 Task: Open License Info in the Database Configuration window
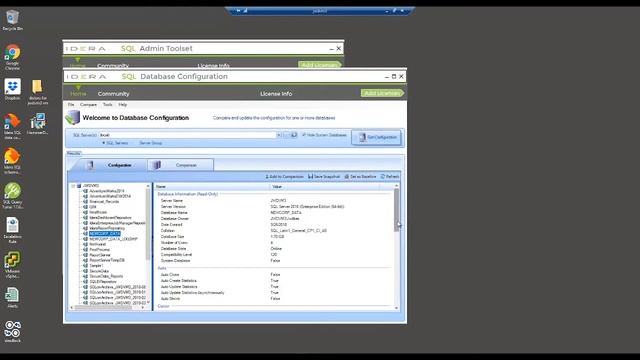click(276, 93)
